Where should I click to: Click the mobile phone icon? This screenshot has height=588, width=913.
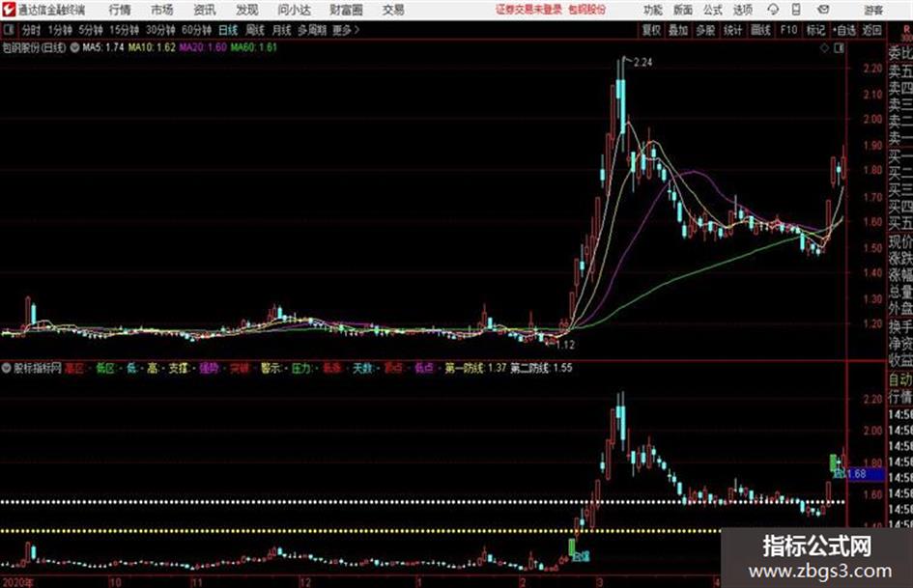click(x=796, y=10)
